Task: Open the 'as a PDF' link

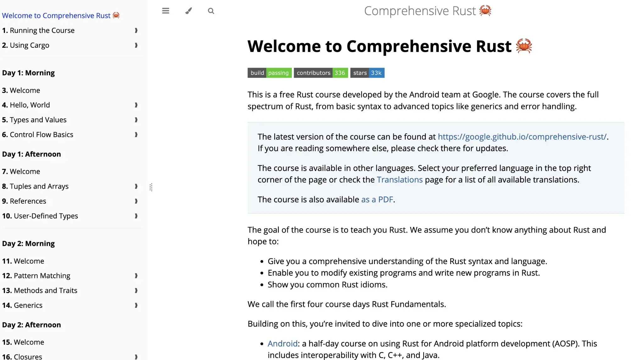Action: click(377, 200)
